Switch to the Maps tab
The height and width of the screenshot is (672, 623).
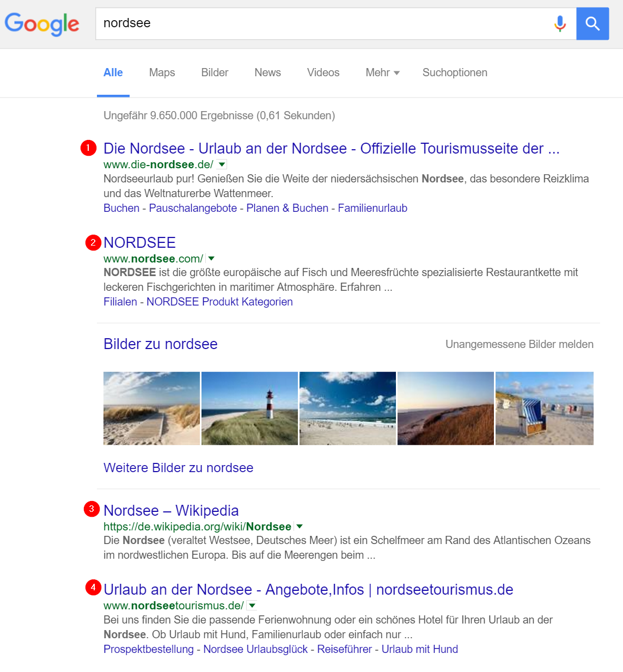point(162,72)
